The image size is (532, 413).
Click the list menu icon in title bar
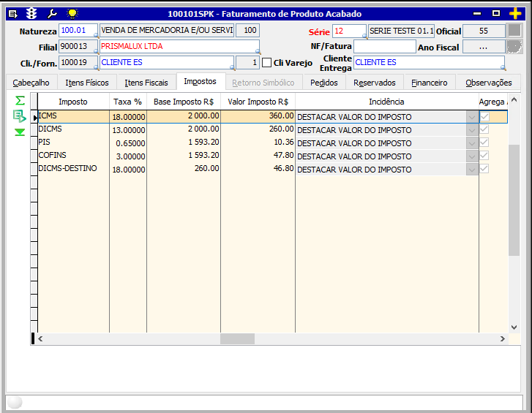[13, 14]
